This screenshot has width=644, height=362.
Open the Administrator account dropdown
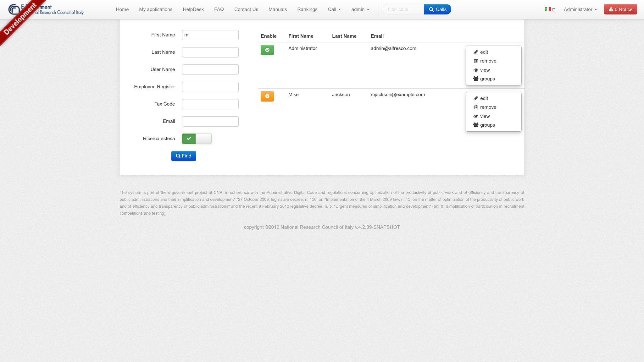[580, 9]
